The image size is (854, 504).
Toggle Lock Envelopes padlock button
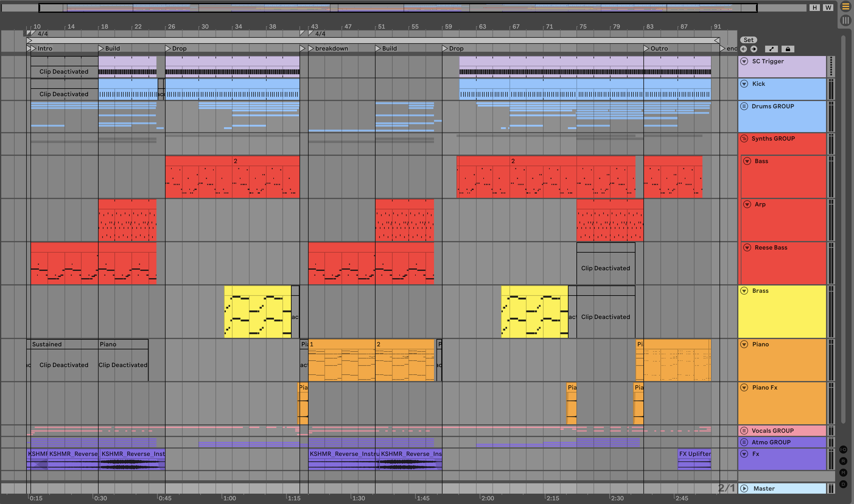788,49
